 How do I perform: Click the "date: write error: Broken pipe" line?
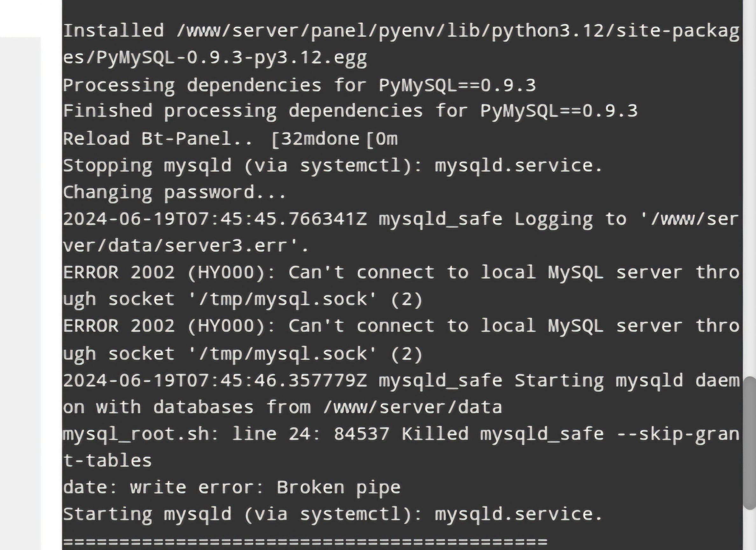(232, 487)
